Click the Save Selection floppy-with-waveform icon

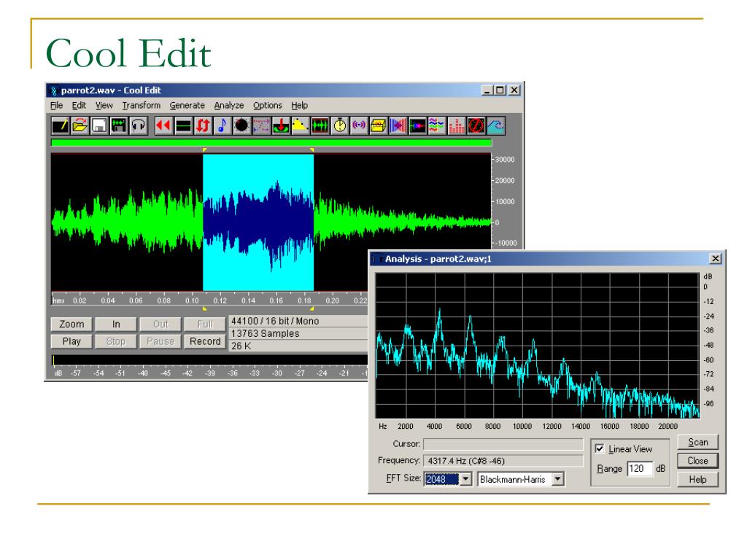[x=119, y=125]
